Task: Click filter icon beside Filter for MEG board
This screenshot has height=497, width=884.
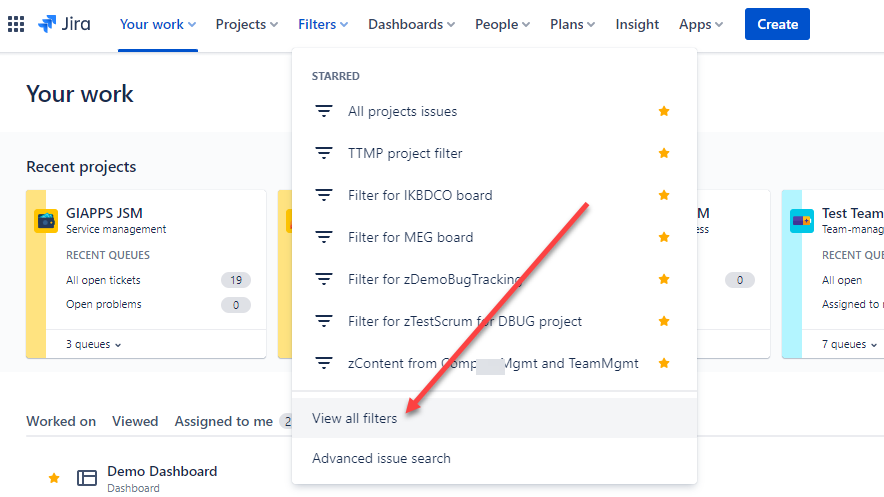Action: coord(324,237)
